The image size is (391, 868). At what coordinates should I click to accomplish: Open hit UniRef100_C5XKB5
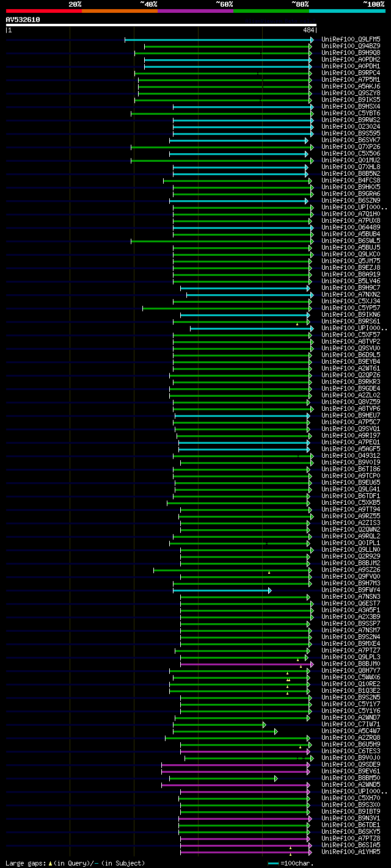point(351,503)
